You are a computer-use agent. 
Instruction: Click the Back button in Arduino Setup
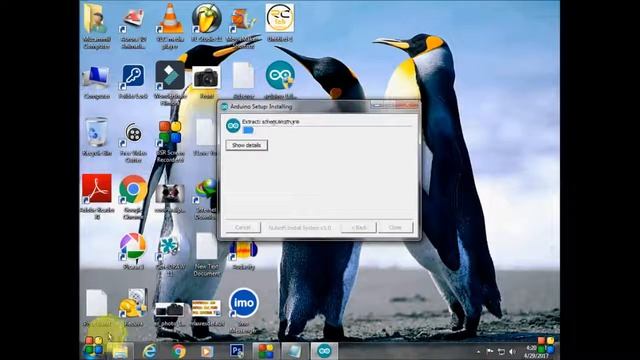tap(359, 227)
